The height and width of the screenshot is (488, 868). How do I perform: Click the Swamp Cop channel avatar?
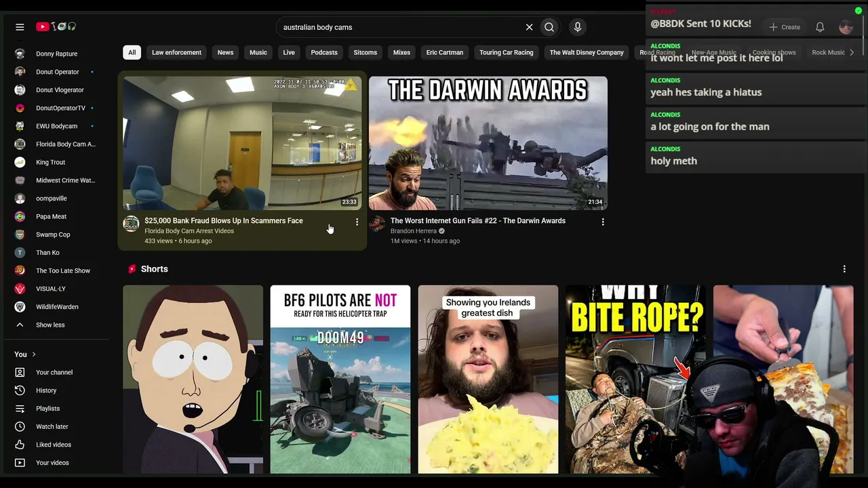tap(20, 235)
